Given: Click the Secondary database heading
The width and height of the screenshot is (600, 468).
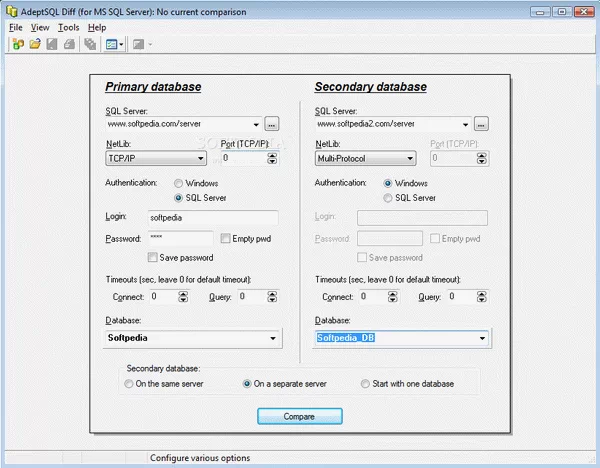Looking at the screenshot, I should pos(370,87).
